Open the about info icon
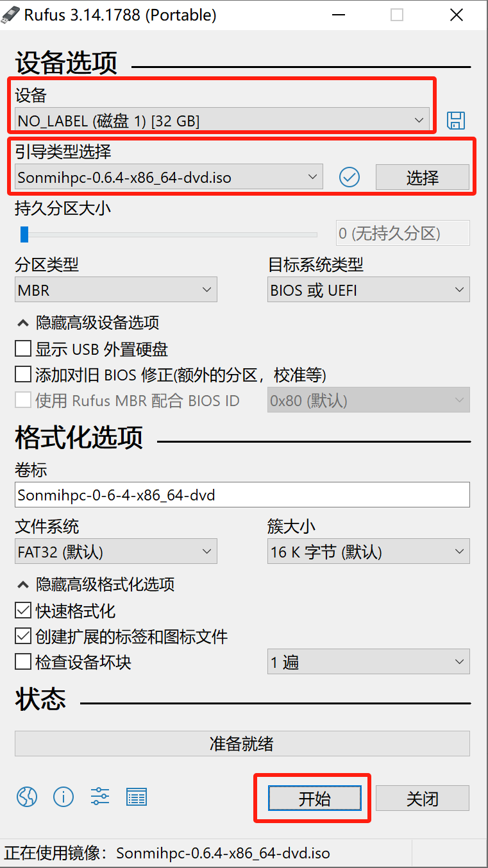This screenshot has height=868, width=488. (63, 797)
